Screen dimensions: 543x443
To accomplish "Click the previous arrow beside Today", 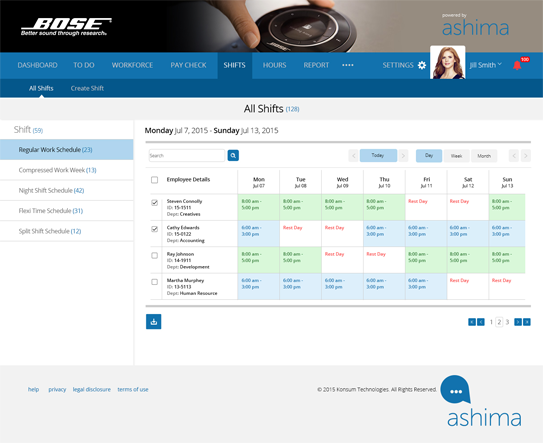I will click(x=354, y=156).
